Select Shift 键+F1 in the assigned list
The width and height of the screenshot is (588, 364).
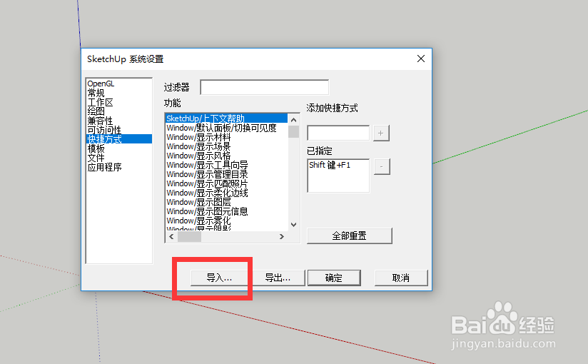[x=330, y=165]
